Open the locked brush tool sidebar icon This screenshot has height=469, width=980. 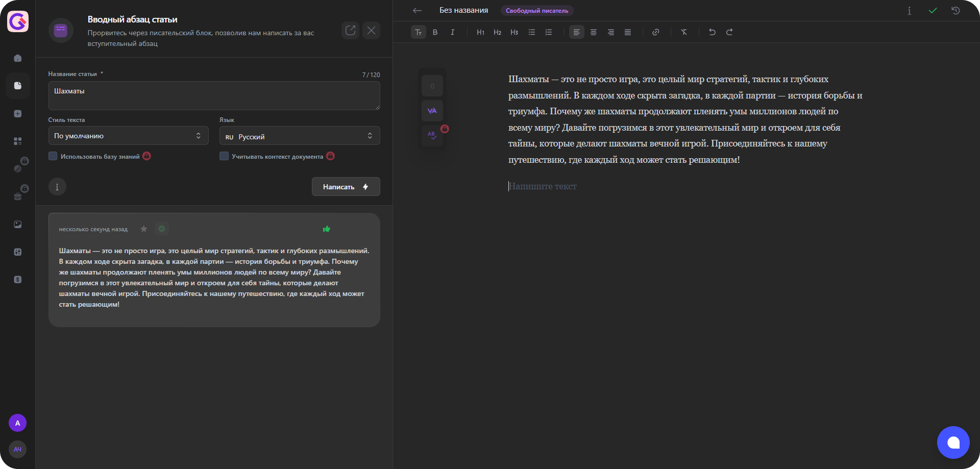pyautogui.click(x=18, y=168)
